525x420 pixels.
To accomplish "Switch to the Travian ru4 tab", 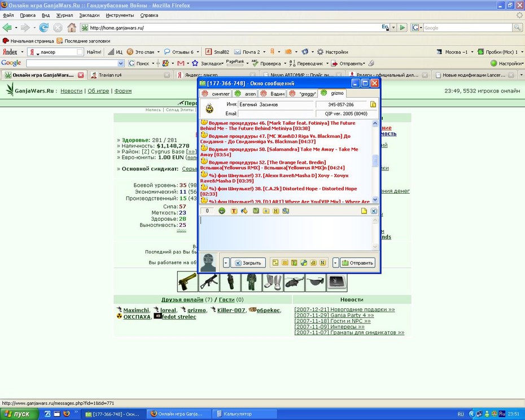I will (130, 75).
